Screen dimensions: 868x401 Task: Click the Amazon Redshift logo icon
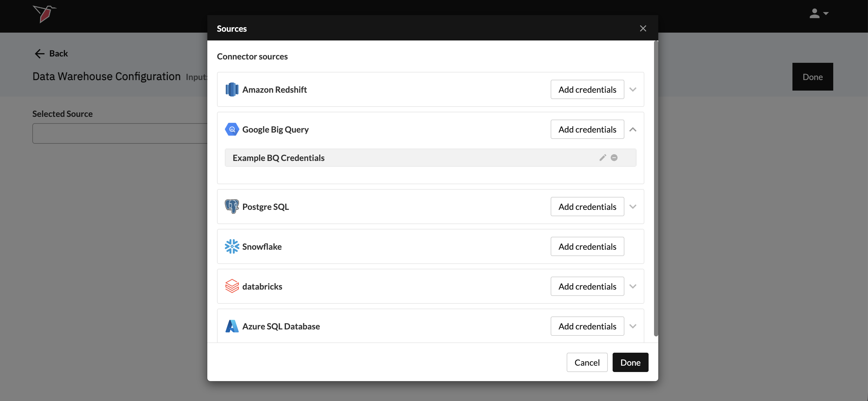click(x=232, y=90)
